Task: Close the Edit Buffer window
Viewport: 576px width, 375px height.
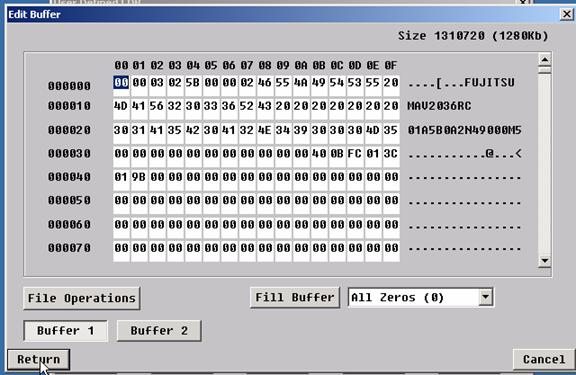Action: point(567,14)
